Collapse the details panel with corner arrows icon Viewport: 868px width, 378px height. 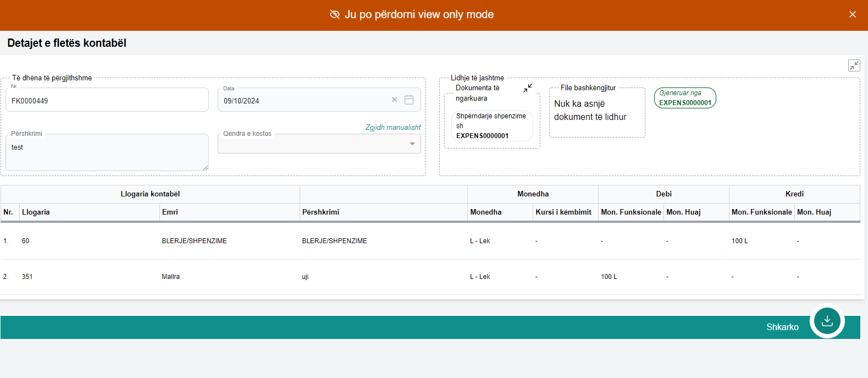(854, 65)
